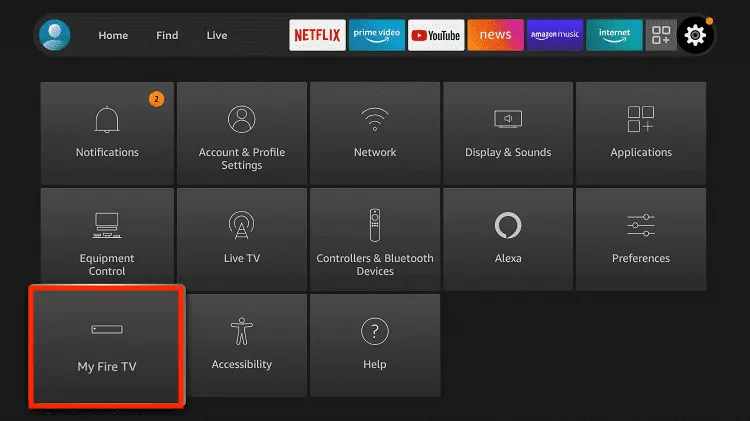This screenshot has height=421, width=750.
Task: Select the Network settings tile
Action: [x=375, y=132]
